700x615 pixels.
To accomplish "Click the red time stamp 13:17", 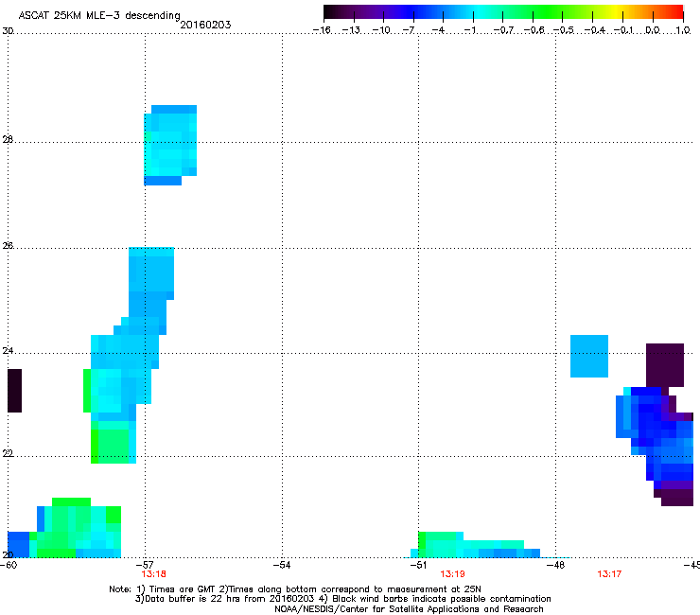I will pos(609,574).
